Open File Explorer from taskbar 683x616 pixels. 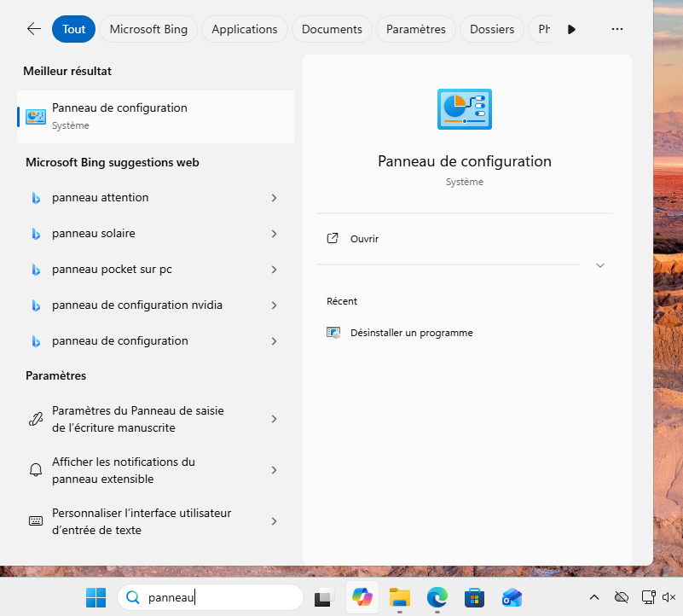pos(400,598)
